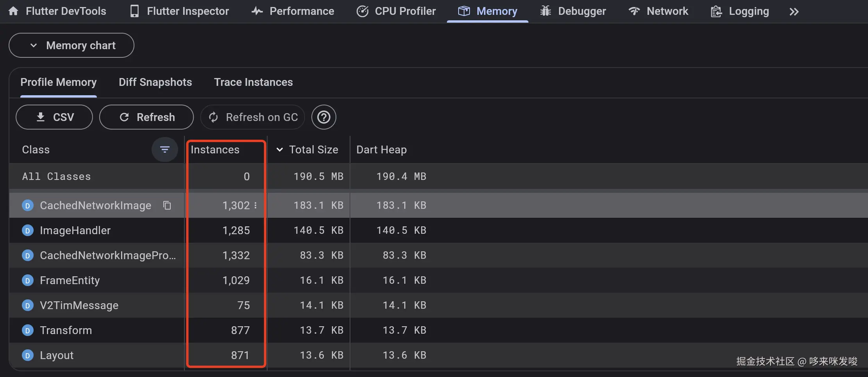
Task: Click the Layout class D icon
Action: point(27,356)
